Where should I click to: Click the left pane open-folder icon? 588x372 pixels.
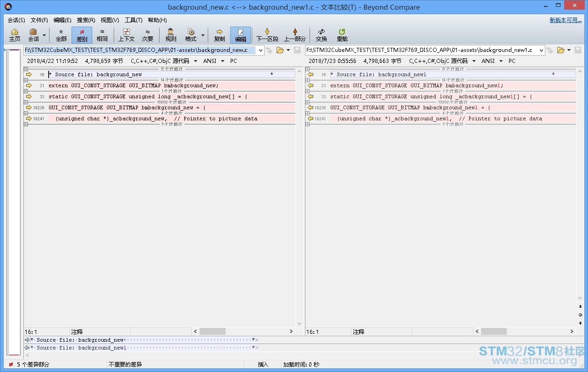pos(280,50)
